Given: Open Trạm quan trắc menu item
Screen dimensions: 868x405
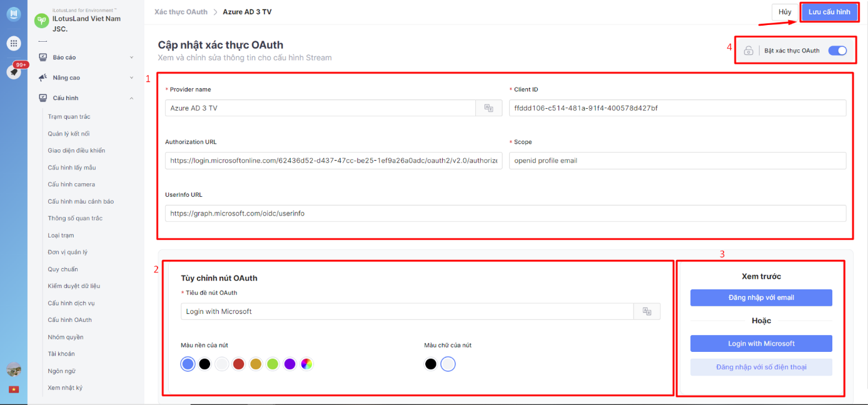Looking at the screenshot, I should coord(69,117).
